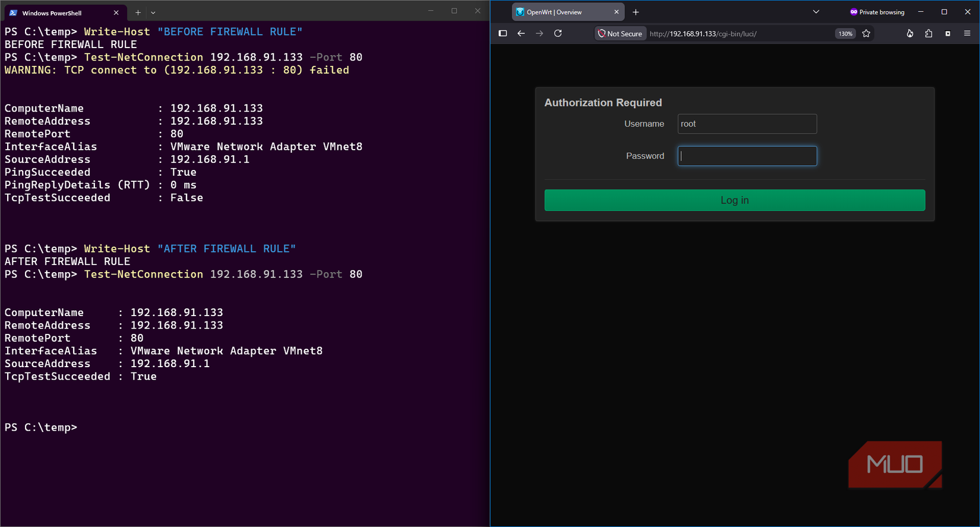Image resolution: width=980 pixels, height=527 pixels.
Task: Click the browser forward arrow
Action: pyautogui.click(x=539, y=33)
